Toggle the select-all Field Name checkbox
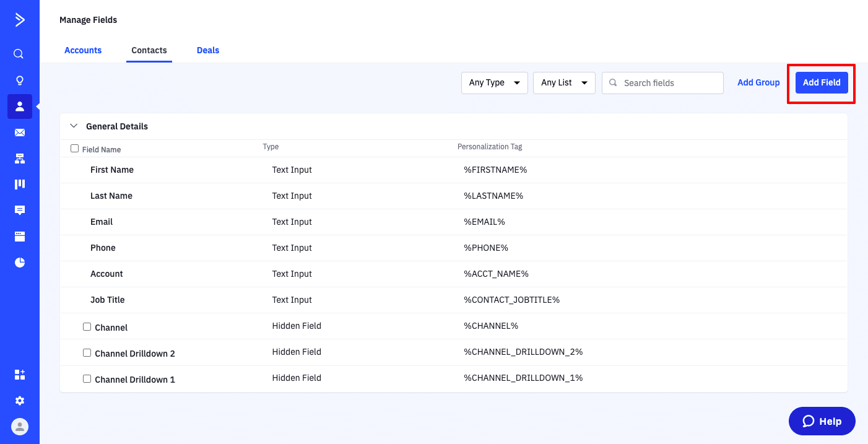 (75, 149)
